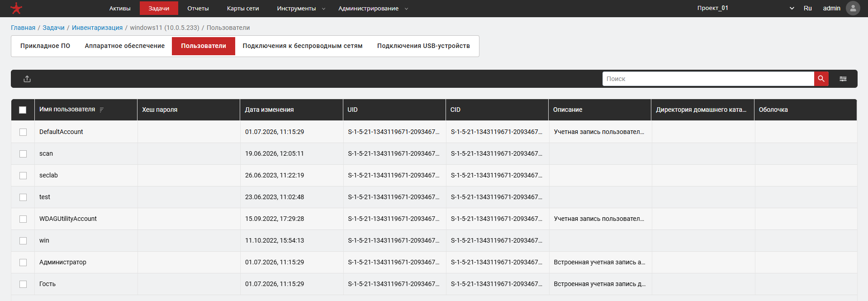The width and height of the screenshot is (868, 301).
Task: Select the Пользователи tab
Action: pos(204,46)
